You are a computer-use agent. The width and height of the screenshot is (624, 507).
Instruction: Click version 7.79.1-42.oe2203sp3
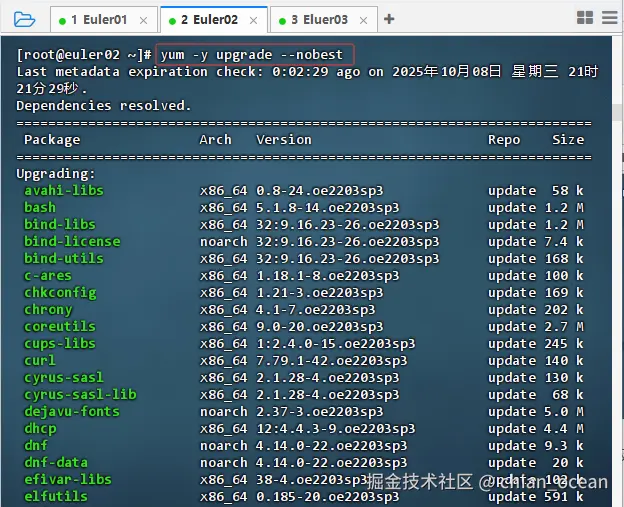pyautogui.click(x=332, y=361)
